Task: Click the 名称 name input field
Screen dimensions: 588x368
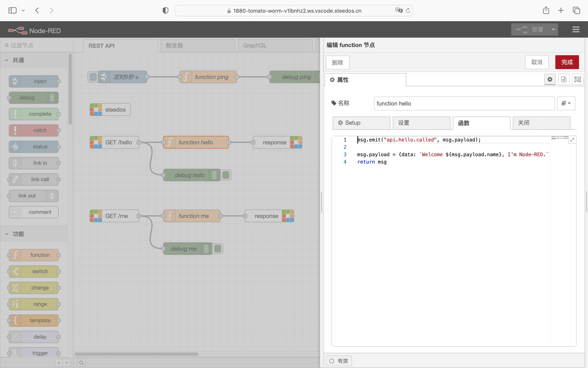Action: [464, 103]
